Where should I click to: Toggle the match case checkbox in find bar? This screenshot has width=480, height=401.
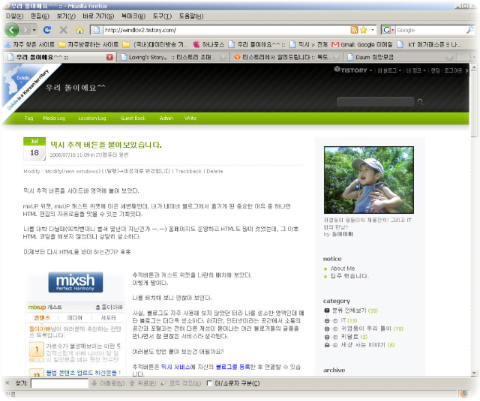tap(210, 383)
